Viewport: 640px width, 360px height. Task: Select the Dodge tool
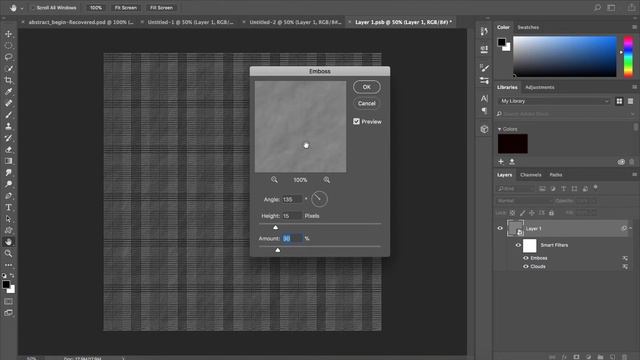click(x=9, y=184)
